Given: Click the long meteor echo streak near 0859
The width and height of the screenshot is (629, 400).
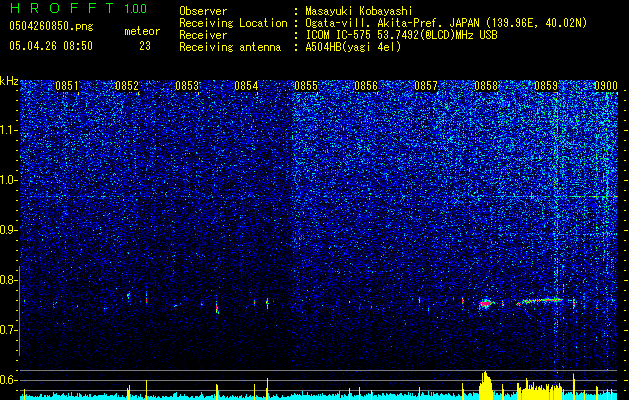Looking at the screenshot, I should [540, 301].
